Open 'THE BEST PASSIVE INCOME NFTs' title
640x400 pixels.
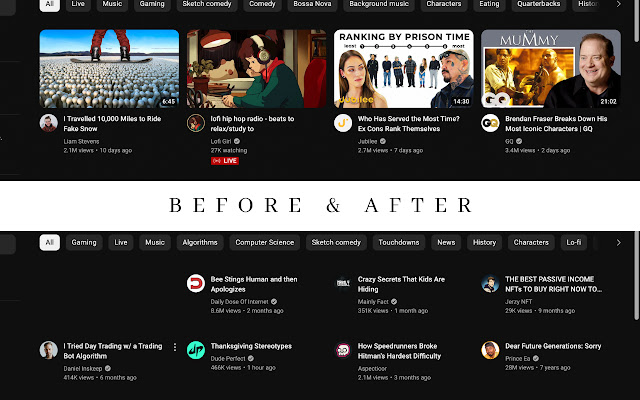[x=553, y=284]
